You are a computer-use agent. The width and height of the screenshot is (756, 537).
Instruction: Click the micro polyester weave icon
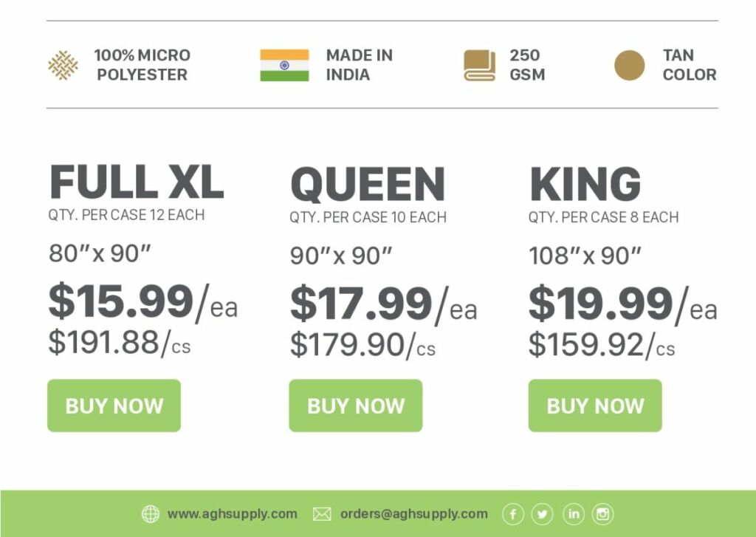tap(63, 65)
